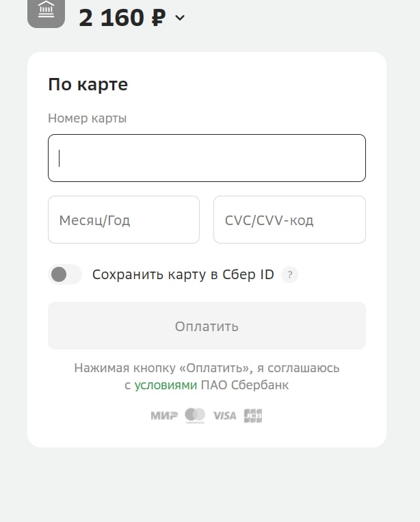Click the amount digits 2 160
The image size is (420, 522).
tap(111, 18)
